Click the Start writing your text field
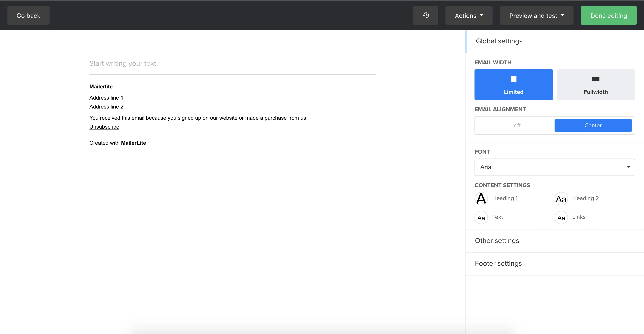 point(232,63)
